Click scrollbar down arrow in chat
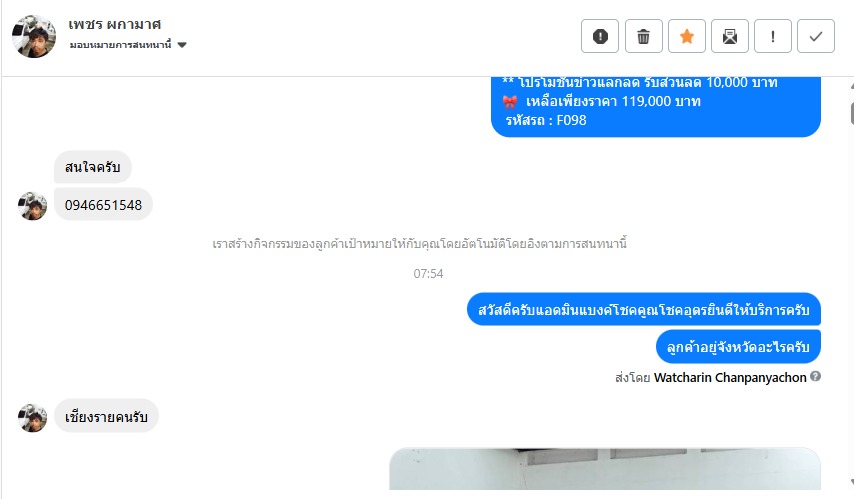This screenshot has width=854, height=499. pos(851,482)
